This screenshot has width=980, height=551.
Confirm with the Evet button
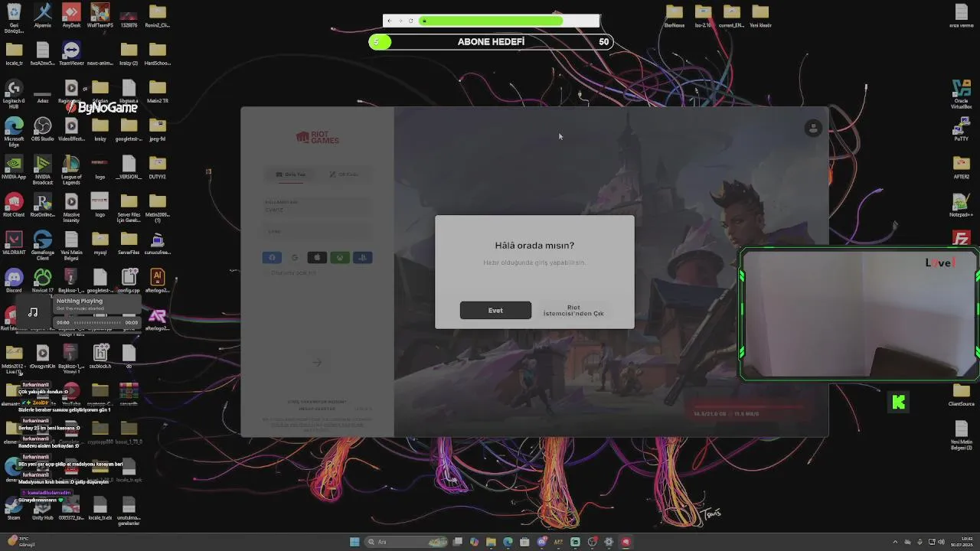pos(495,310)
